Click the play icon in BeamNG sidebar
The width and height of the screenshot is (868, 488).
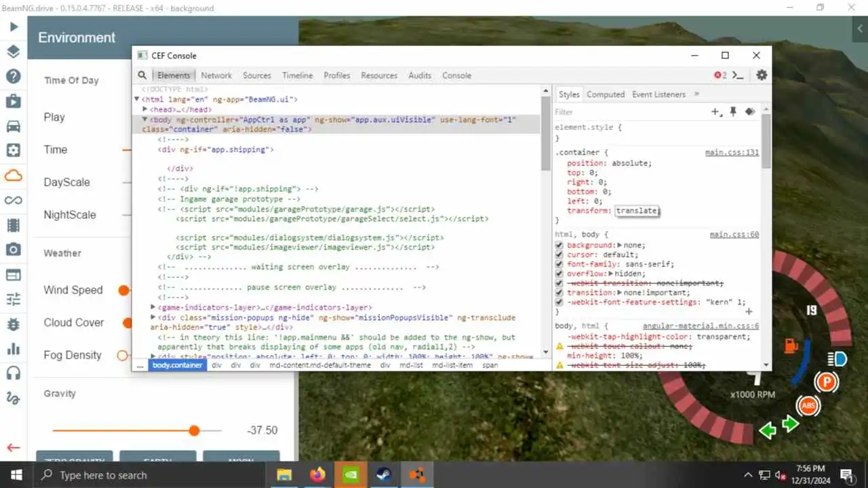coord(13,27)
